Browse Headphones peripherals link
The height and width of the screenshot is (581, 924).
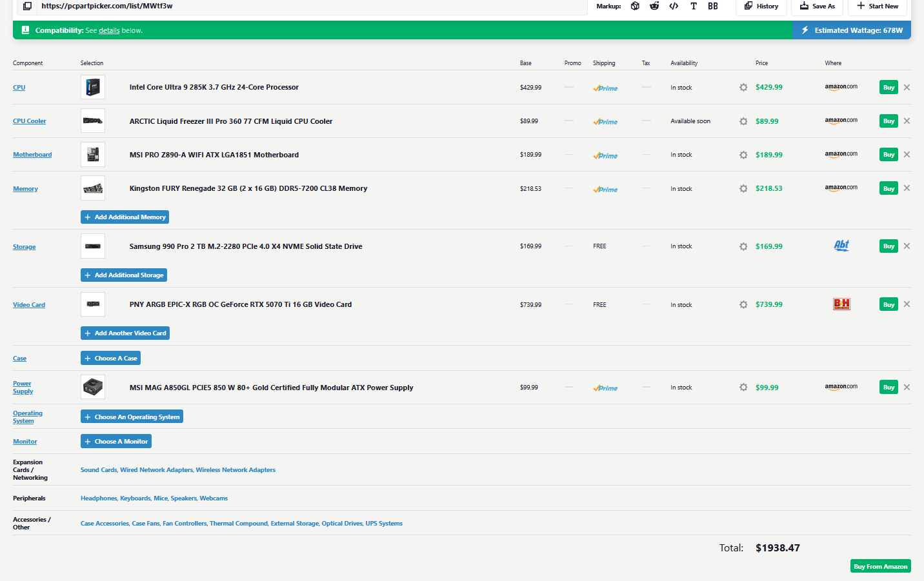click(99, 498)
